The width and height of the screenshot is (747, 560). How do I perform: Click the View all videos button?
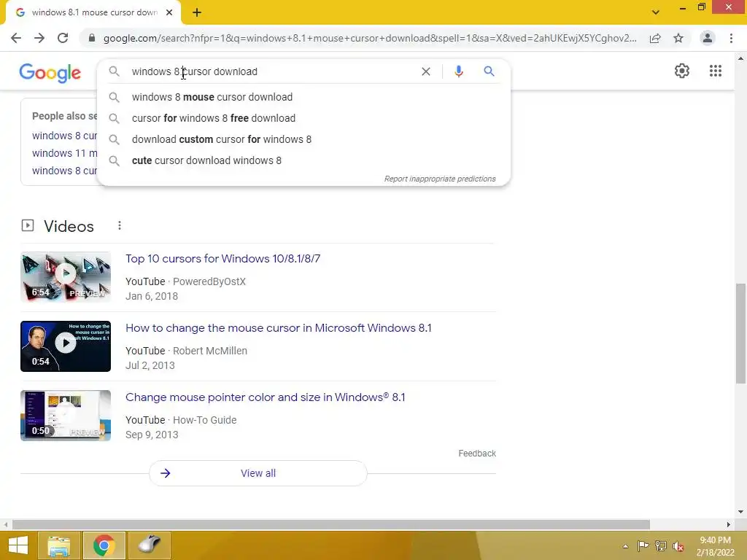(x=258, y=473)
